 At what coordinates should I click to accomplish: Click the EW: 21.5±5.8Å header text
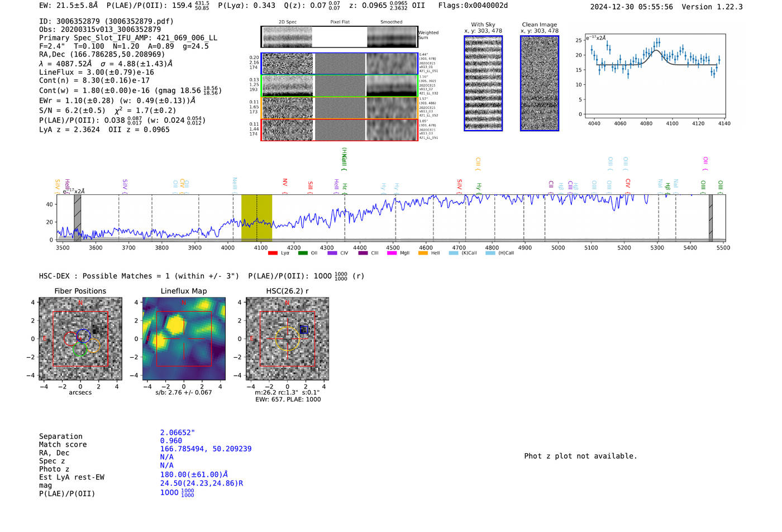click(x=68, y=6)
